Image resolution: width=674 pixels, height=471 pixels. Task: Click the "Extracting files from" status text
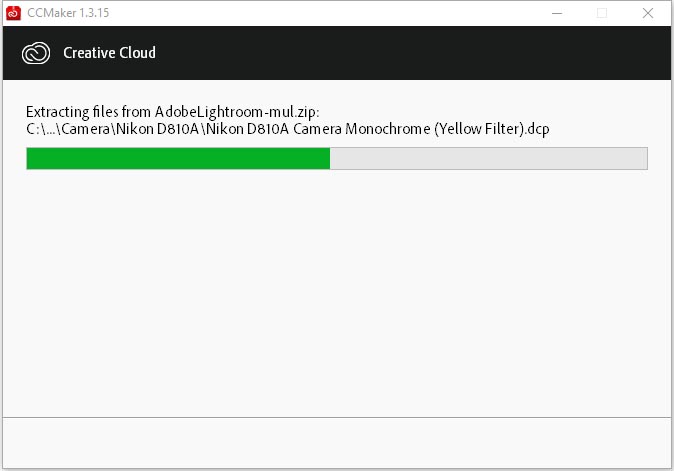pos(88,112)
